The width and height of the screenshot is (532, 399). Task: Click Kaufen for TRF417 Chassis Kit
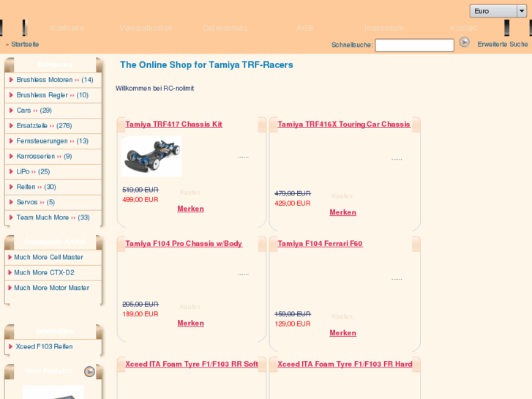[190, 193]
